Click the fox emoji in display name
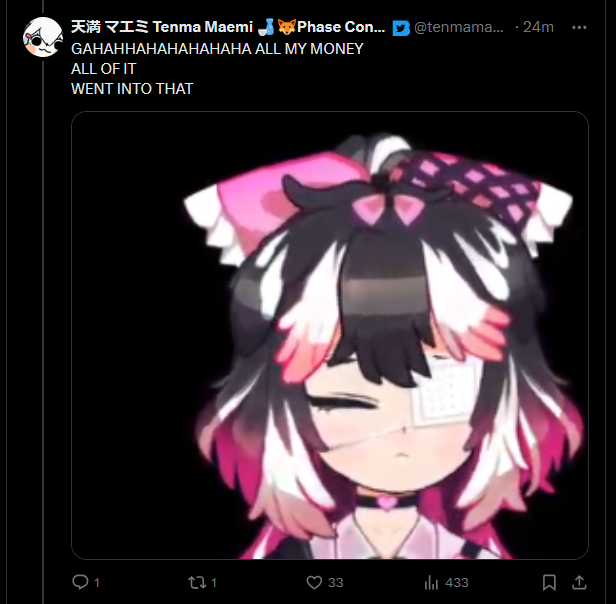616x604 pixels. tap(287, 27)
